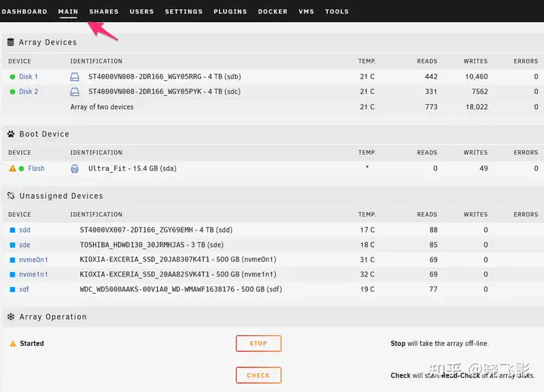
Task: Click the Boot Device section header
Action: pyautogui.click(x=44, y=134)
